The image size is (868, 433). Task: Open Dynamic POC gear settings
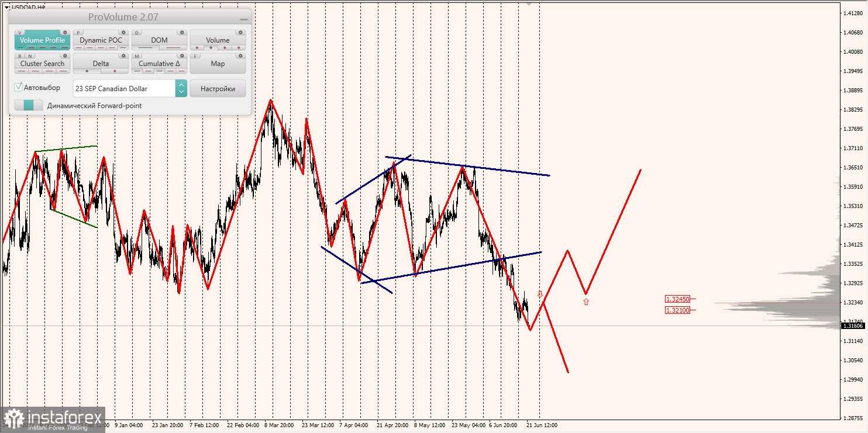[x=123, y=32]
